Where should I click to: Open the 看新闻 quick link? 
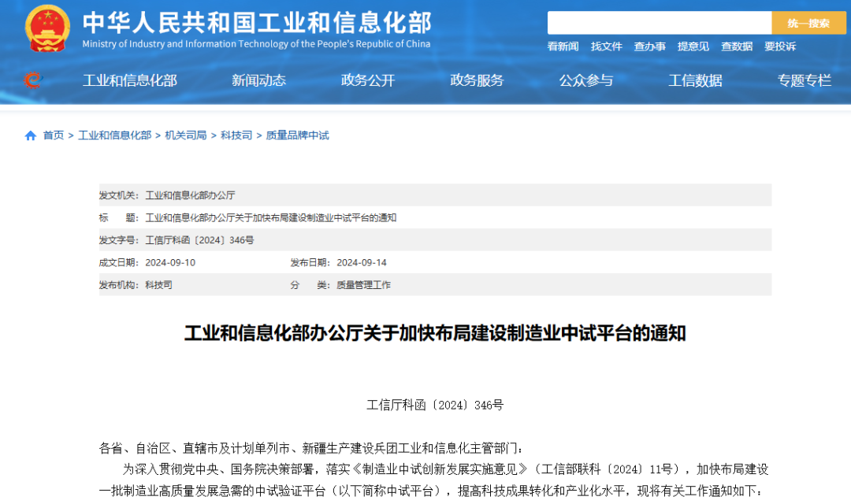(x=563, y=46)
